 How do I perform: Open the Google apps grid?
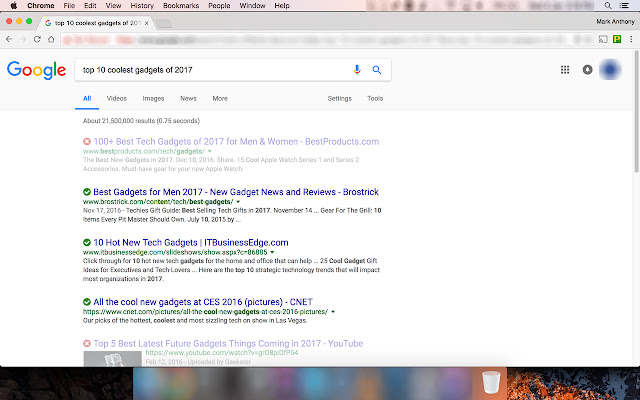point(565,70)
